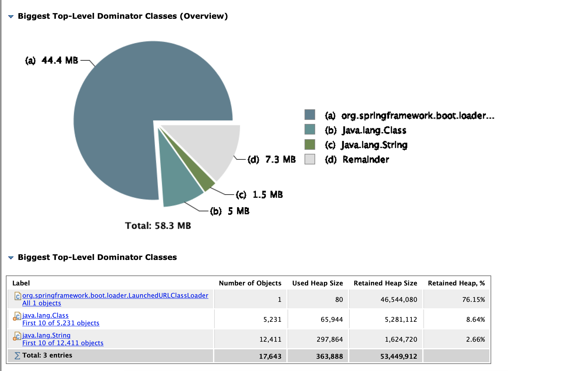Click the class icon beside LaunchedURLClassLoader

18,296
